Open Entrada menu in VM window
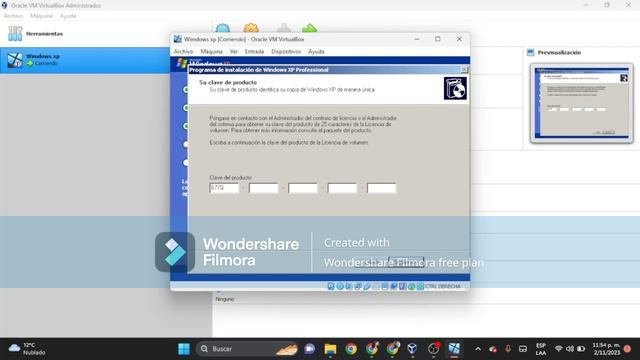This screenshot has width=640, height=360. coord(254,52)
